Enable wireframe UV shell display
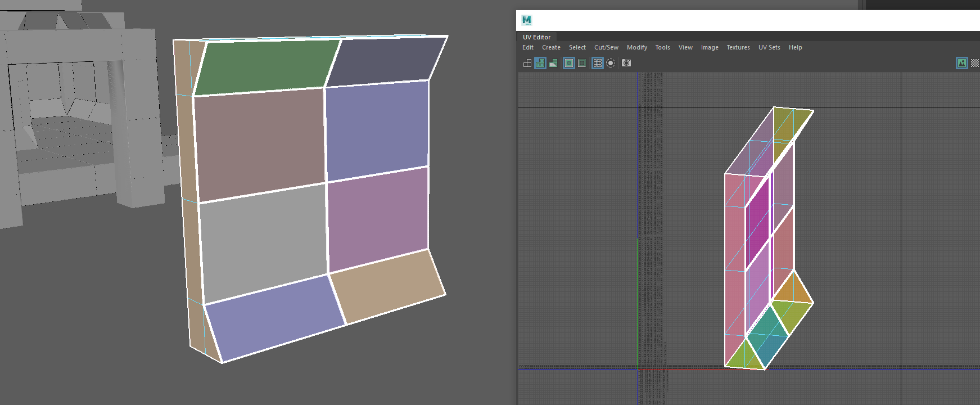 pos(527,63)
